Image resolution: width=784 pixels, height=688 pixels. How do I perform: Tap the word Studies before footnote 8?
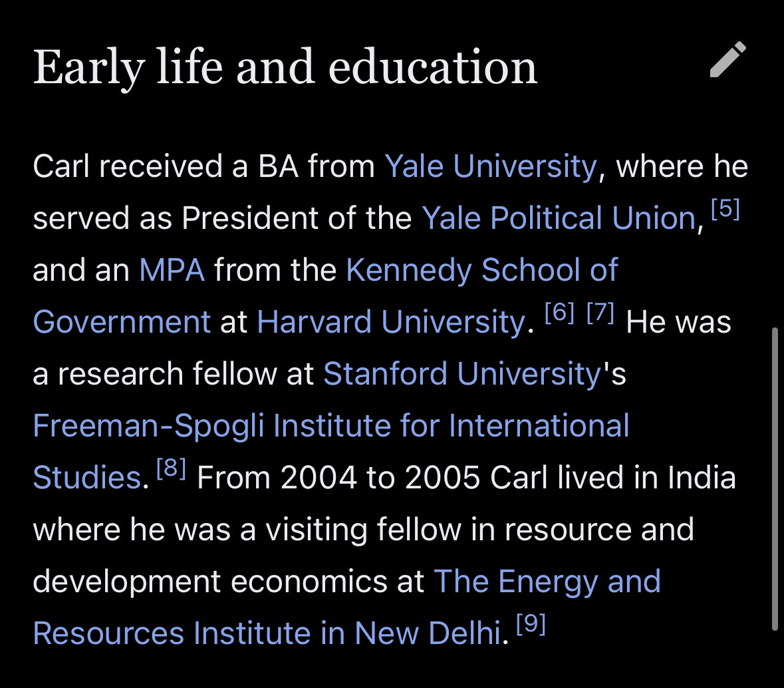[x=86, y=478]
